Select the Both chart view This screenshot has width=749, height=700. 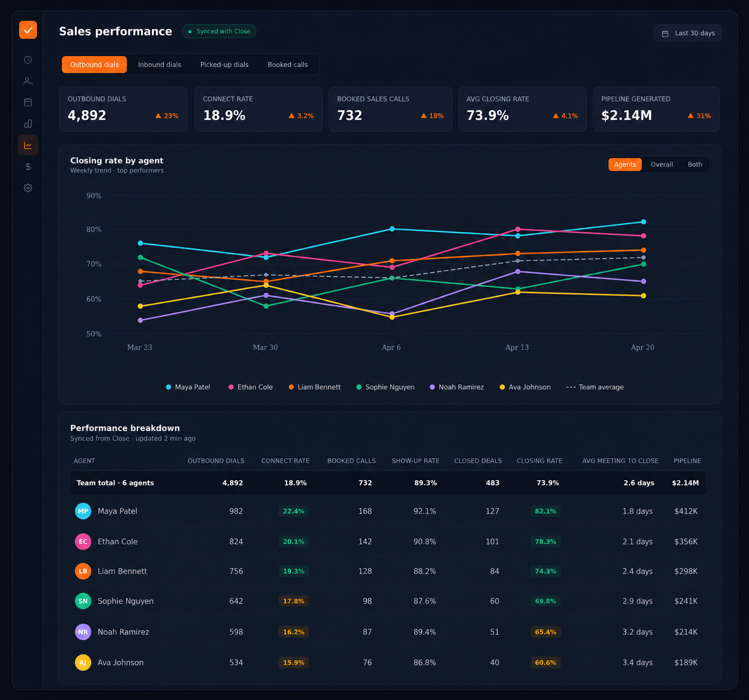coord(695,164)
